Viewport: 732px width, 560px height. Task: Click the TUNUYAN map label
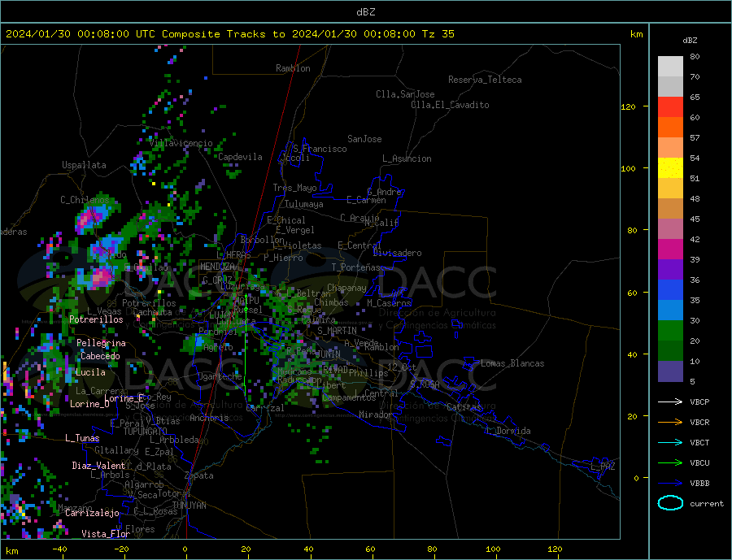tap(189, 506)
